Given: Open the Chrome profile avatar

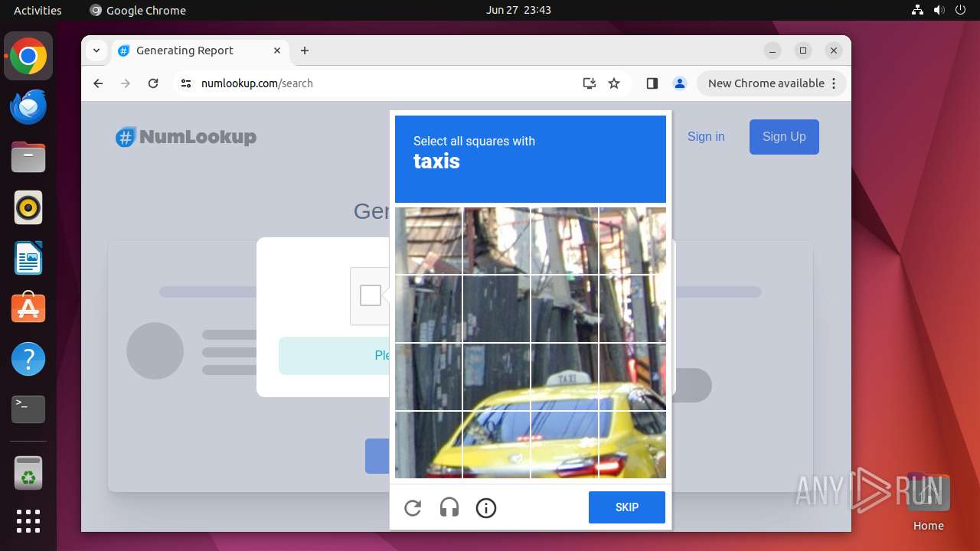Looking at the screenshot, I should tap(680, 83).
